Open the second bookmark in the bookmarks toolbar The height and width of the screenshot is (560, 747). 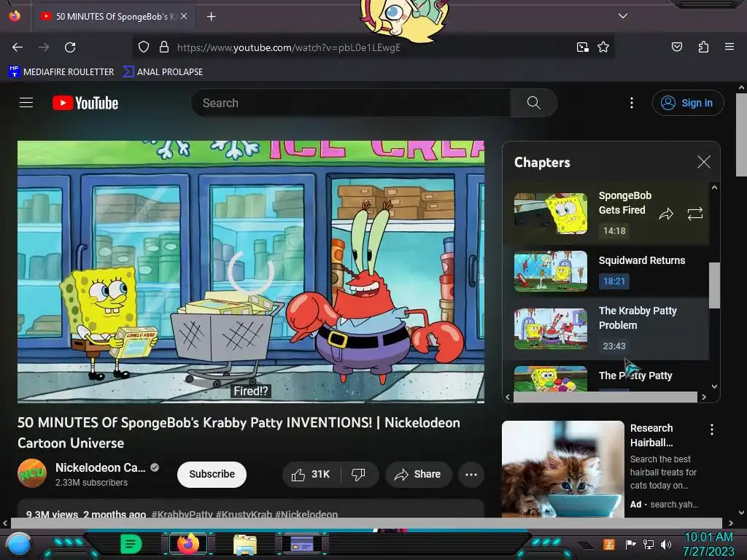tap(163, 72)
